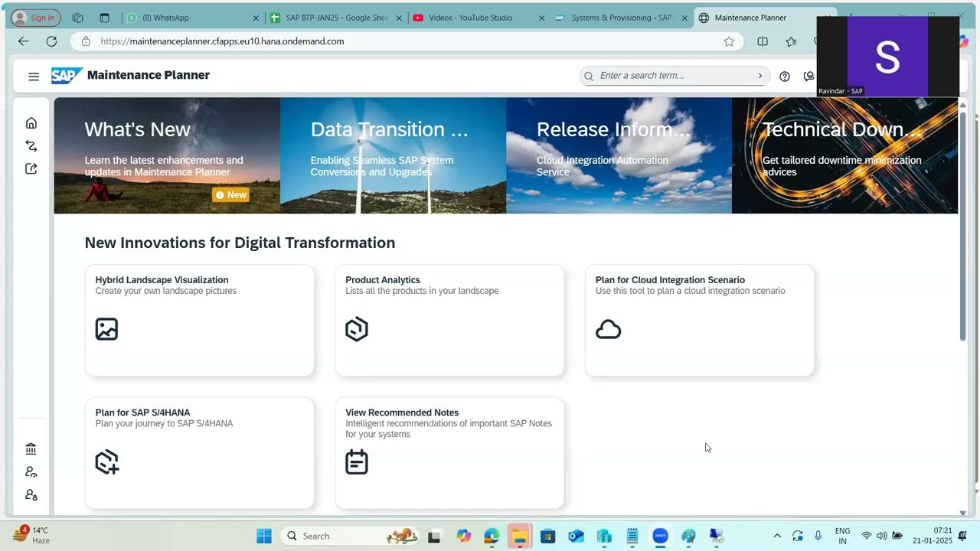Open the Data Transition banner tile
The height and width of the screenshot is (551, 980).
[393, 155]
